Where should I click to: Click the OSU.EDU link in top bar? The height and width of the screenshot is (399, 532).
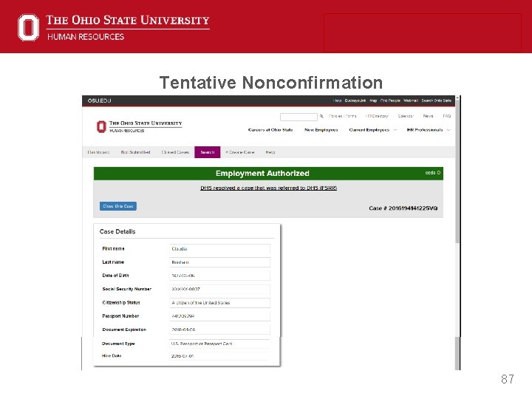pyautogui.click(x=100, y=100)
